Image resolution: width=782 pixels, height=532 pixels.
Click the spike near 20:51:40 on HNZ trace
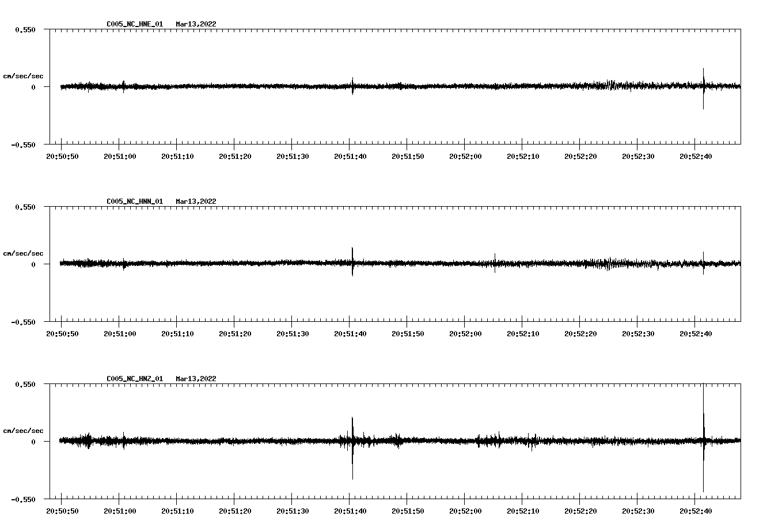[x=352, y=448]
